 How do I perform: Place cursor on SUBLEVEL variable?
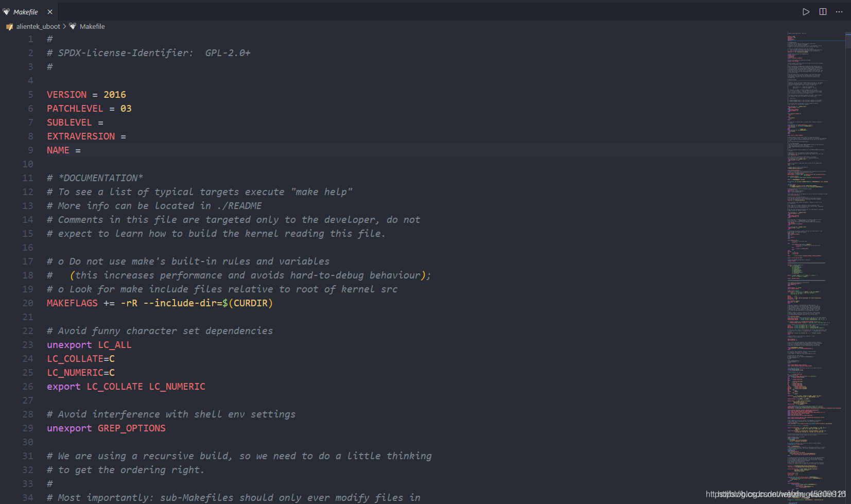point(70,123)
